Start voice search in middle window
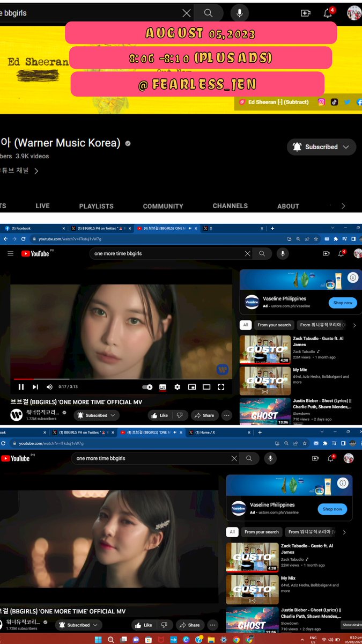The image size is (362, 644). click(x=283, y=253)
